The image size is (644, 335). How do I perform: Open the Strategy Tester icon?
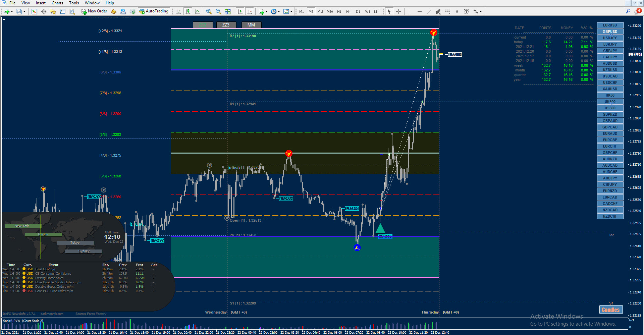coord(72,11)
